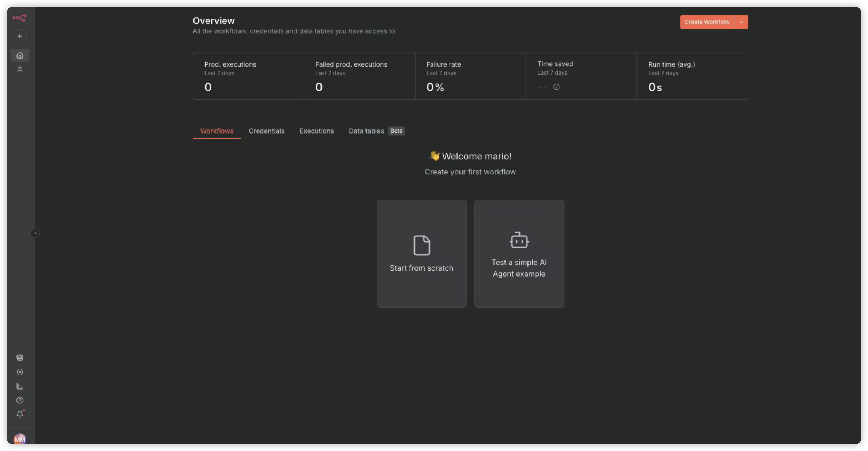Viewport: 868px width, 451px height.
Task: Open the Help question mark icon
Action: point(20,400)
